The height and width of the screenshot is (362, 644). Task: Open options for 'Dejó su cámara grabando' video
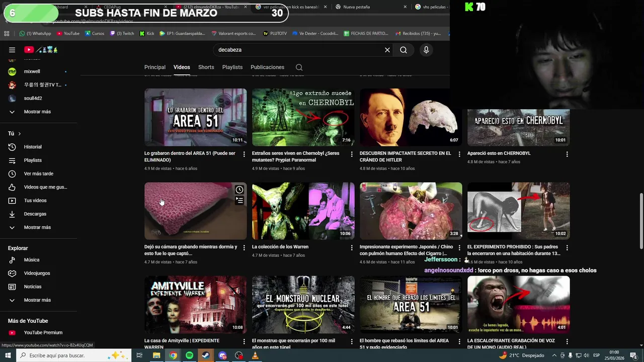tap(244, 248)
